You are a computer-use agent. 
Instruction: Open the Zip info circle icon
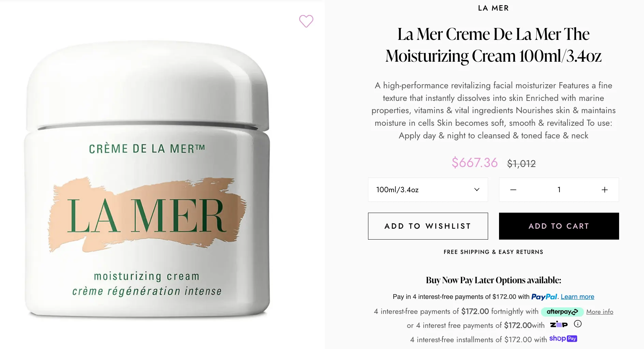(577, 324)
